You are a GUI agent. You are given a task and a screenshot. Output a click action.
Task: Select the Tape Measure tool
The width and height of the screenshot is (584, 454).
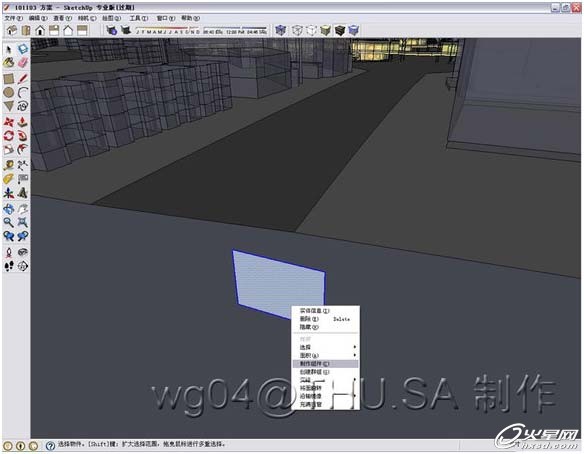coord(9,165)
